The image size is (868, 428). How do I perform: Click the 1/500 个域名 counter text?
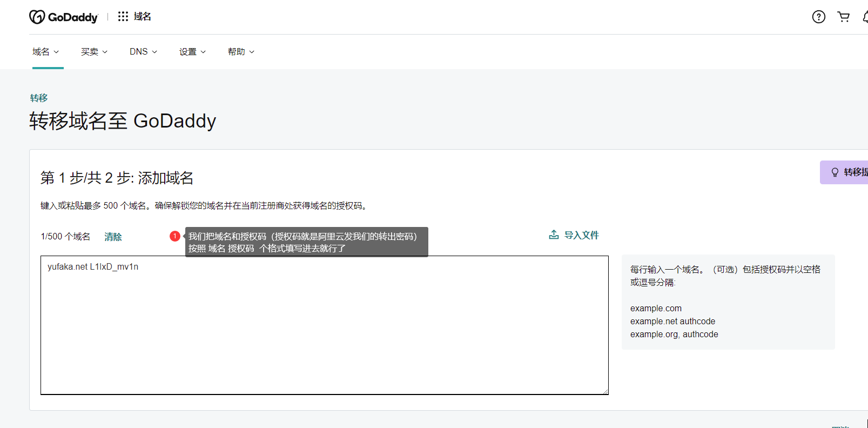click(x=65, y=237)
